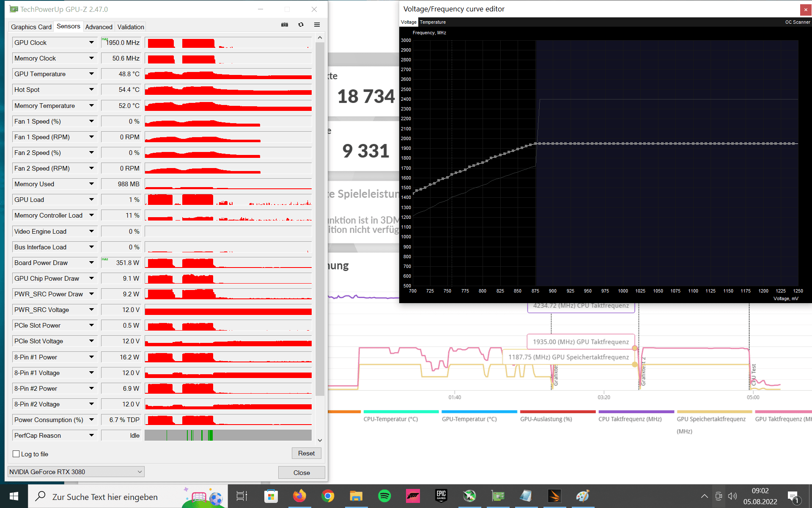The width and height of the screenshot is (812, 508).
Task: Select the Sensors tab
Action: pyautogui.click(x=68, y=26)
